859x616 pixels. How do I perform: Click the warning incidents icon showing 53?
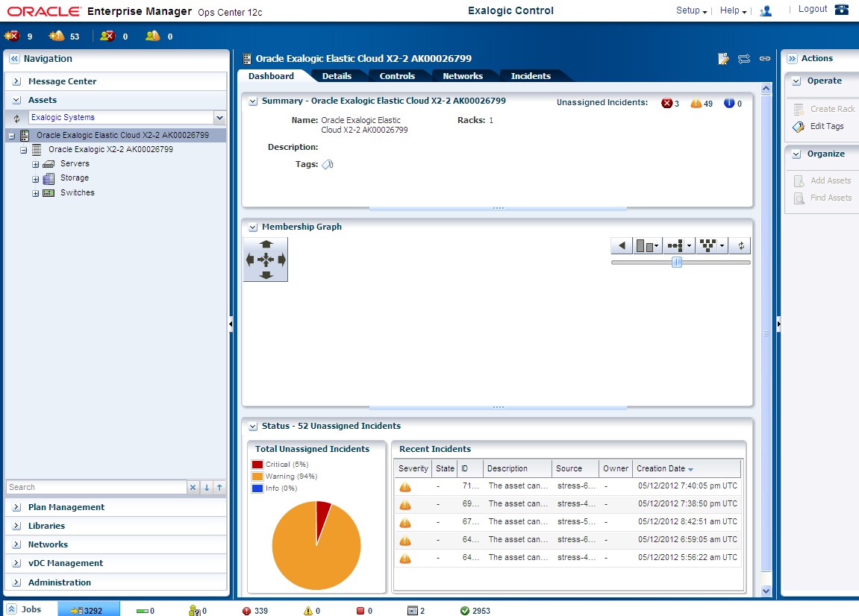point(57,36)
